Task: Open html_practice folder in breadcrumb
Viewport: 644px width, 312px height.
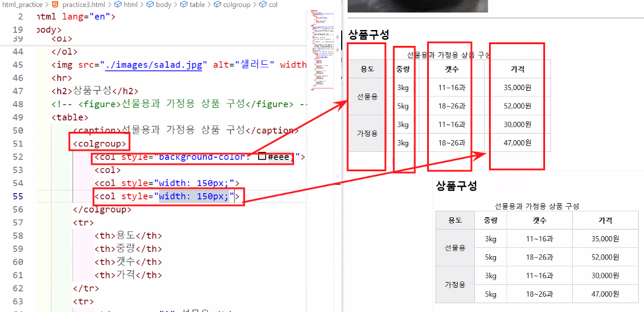Action: click(21, 5)
